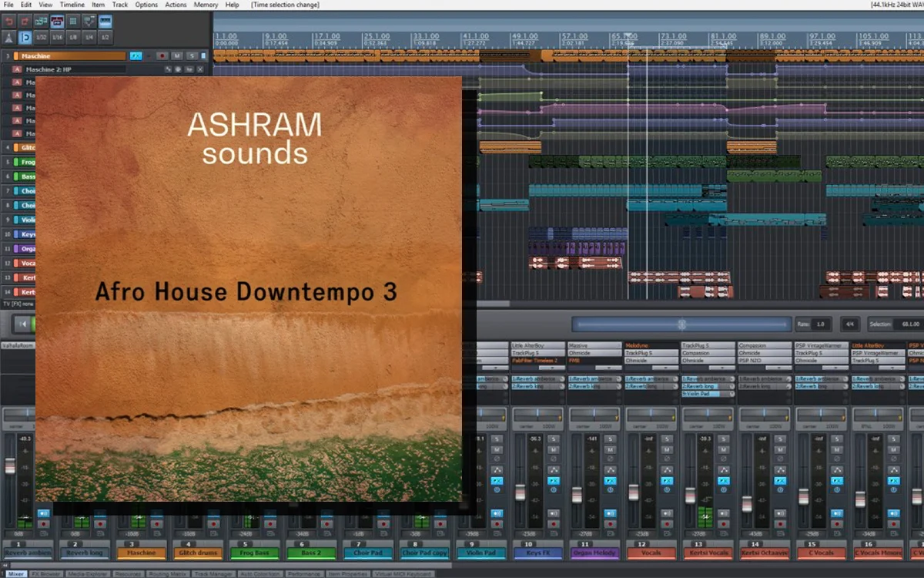Arm record on Frog Bass mixer channel
Viewport: 924px width, 578px height.
tap(269, 524)
